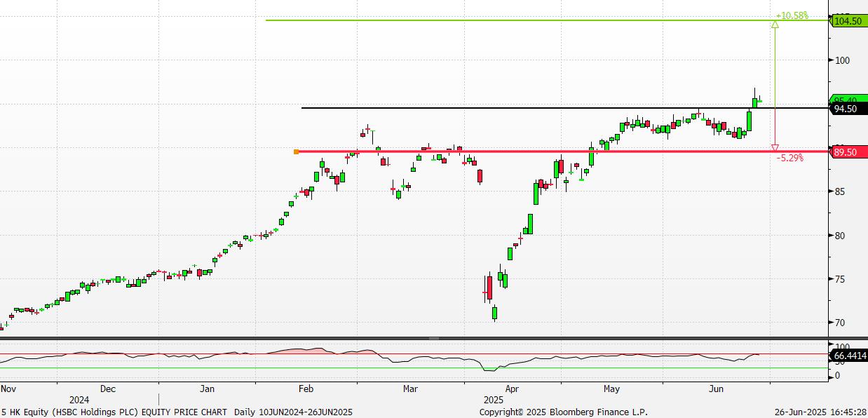This screenshot has width=868, height=418.
Task: Click the 100 mark on the price axis
Action: click(x=841, y=60)
